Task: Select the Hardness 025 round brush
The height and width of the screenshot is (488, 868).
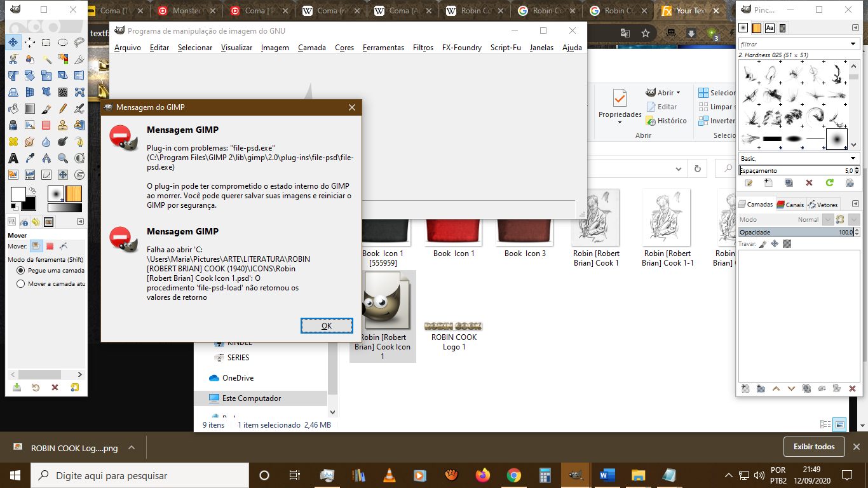Action: click(837, 139)
